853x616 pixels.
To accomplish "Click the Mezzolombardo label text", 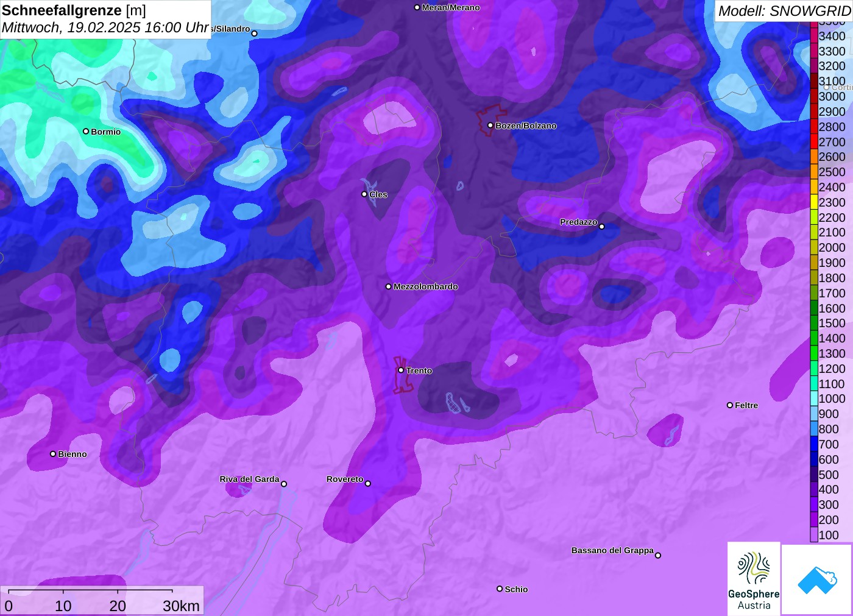I will [426, 286].
